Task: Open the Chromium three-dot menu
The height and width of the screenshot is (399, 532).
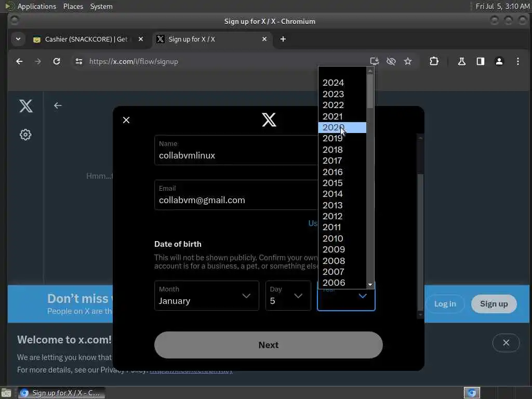Action: point(518,61)
